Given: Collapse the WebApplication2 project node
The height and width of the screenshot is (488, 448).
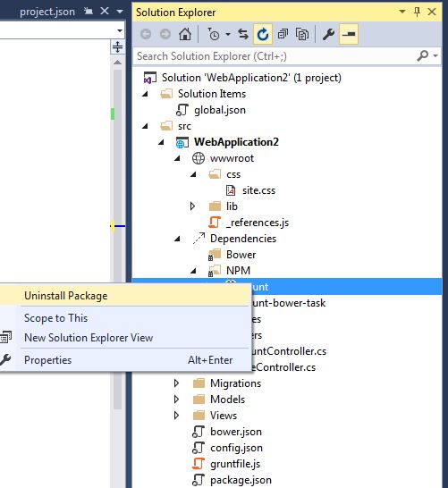Looking at the screenshot, I should [161, 142].
